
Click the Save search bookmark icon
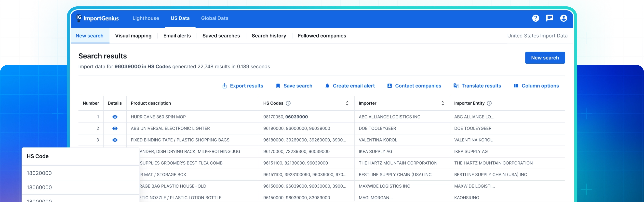278,86
